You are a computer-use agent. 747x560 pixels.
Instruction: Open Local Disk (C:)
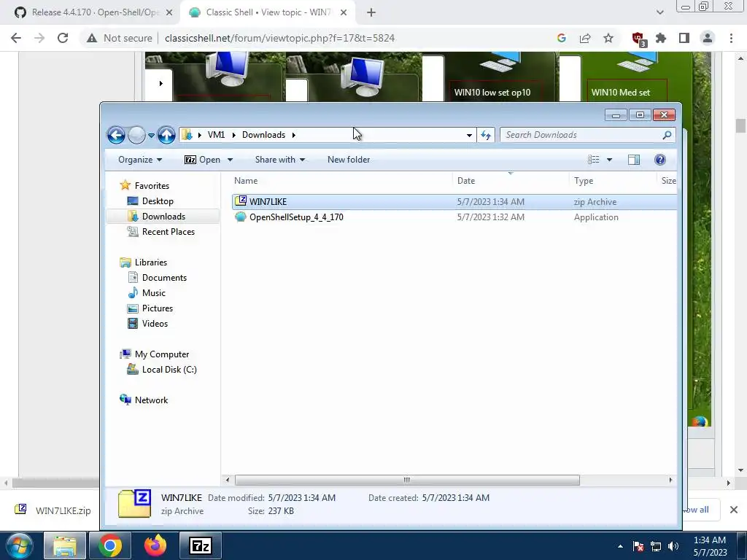coord(169,370)
